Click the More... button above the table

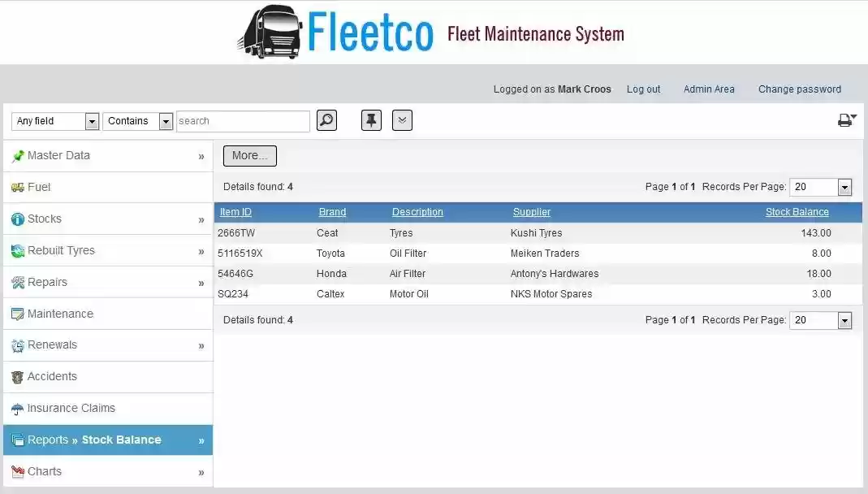(249, 155)
